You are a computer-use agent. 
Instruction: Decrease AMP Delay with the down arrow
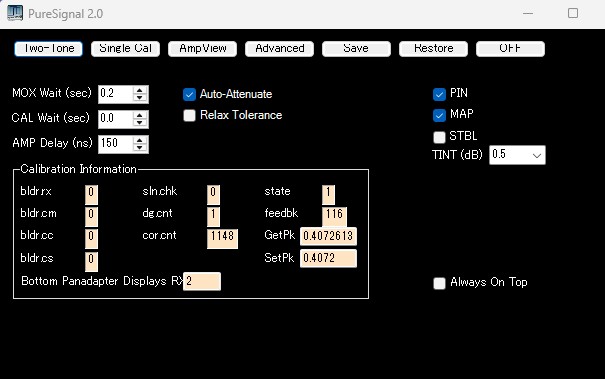click(x=140, y=148)
